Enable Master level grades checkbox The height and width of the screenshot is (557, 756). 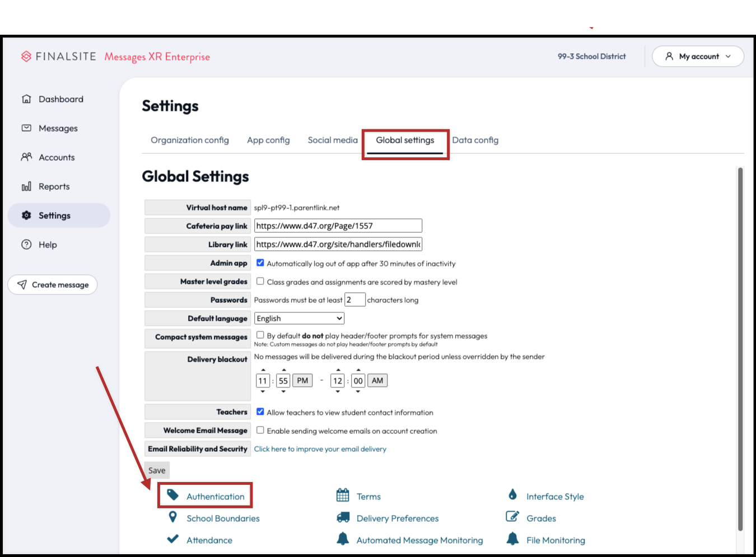pyautogui.click(x=260, y=281)
